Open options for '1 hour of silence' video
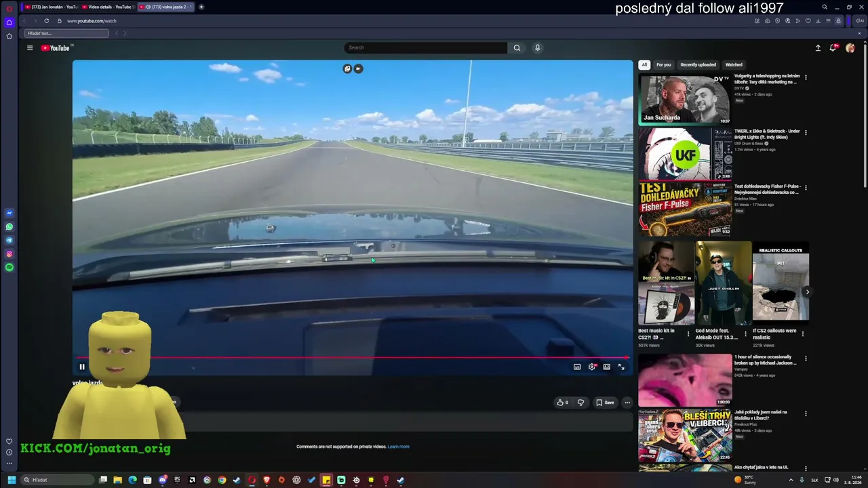 [806, 359]
